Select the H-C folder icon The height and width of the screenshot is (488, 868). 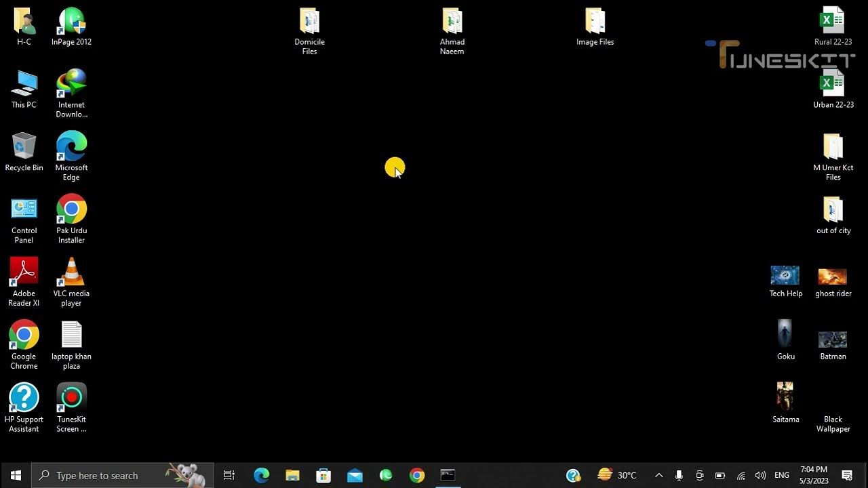[24, 27]
